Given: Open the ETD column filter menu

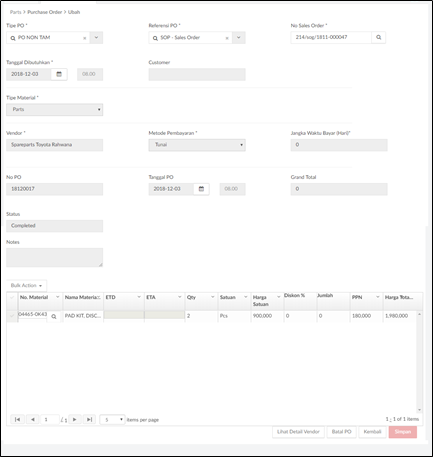Looking at the screenshot, I should (139, 297).
